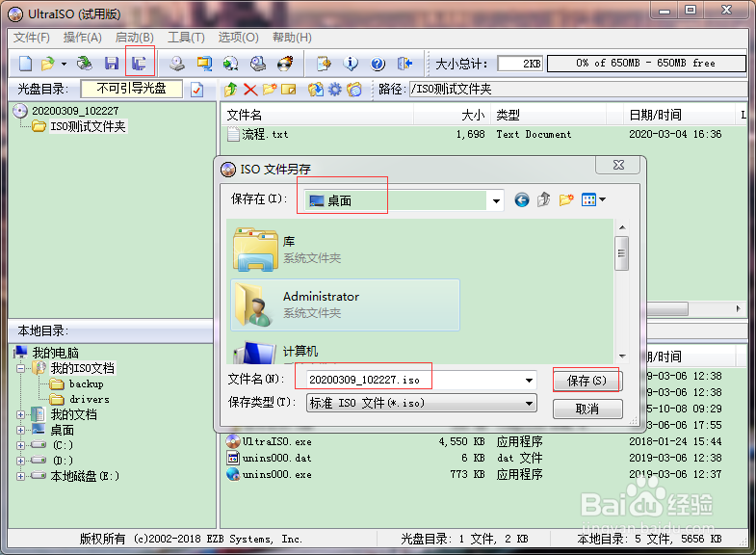The image size is (756, 555).
Task: Click the Mount to virtual drive icon
Action: pos(257,64)
